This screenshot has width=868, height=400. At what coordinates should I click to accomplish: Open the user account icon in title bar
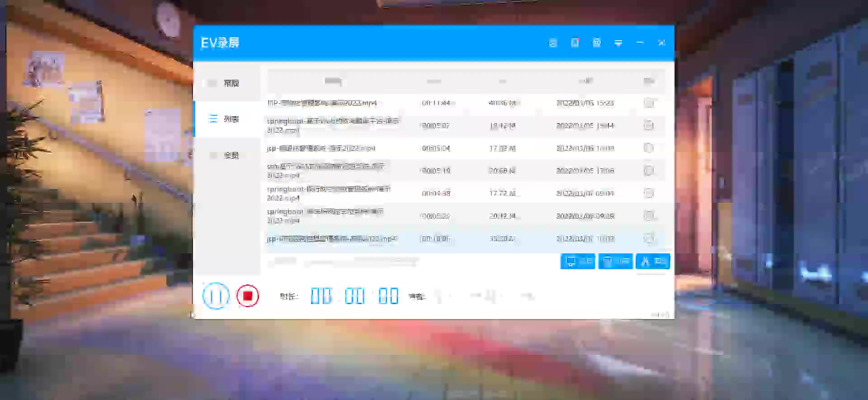[553, 43]
